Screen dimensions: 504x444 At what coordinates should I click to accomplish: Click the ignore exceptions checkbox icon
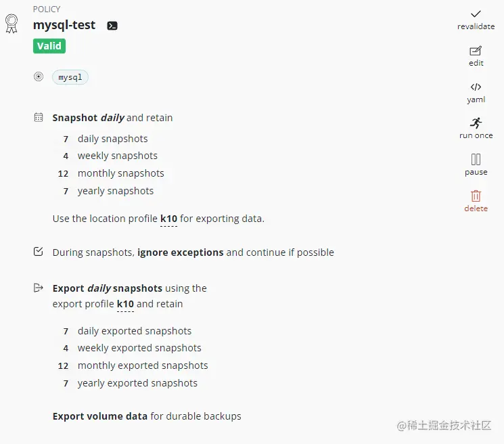pyautogui.click(x=39, y=252)
